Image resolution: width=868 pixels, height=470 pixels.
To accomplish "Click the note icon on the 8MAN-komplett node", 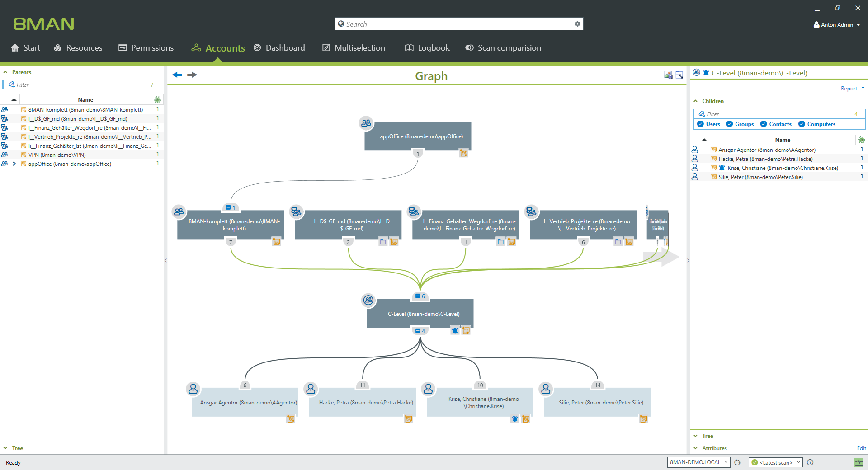I will (276, 242).
